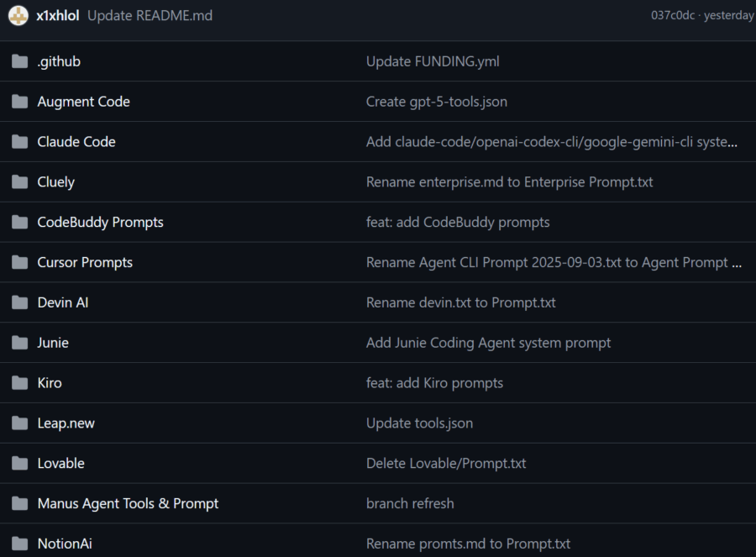Image resolution: width=756 pixels, height=557 pixels.
Task: Open Manus Agent Tools & Prompt folder
Action: [128, 503]
